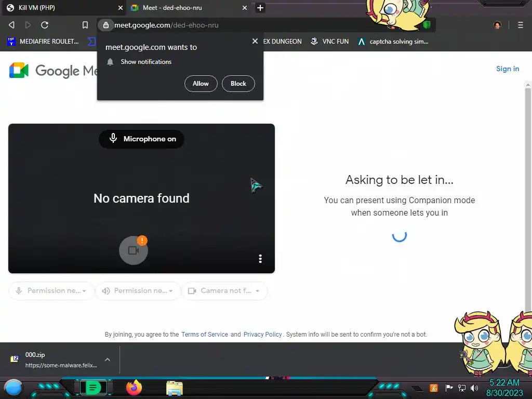Screen dimensions: 532x399
Task: Open the green notes taskbar app
Action: coord(93,388)
